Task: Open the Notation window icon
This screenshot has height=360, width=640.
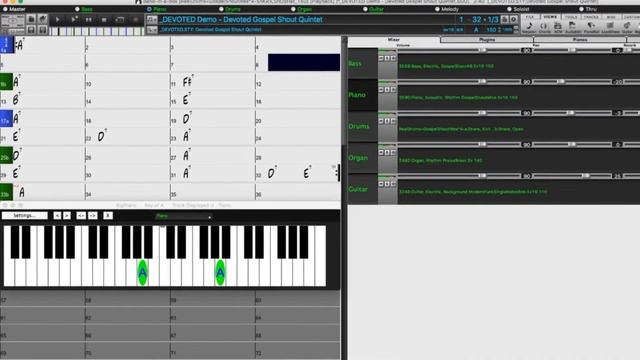Action: (529, 27)
